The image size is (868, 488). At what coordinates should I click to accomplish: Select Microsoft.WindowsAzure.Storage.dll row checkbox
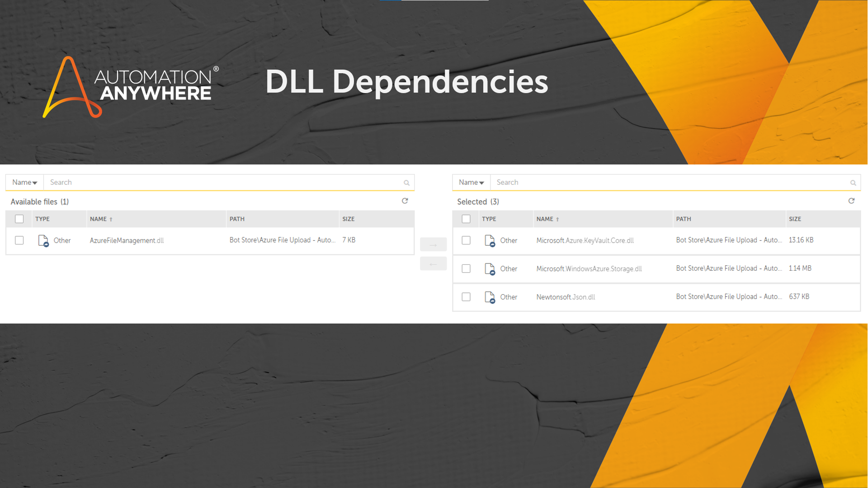point(466,269)
